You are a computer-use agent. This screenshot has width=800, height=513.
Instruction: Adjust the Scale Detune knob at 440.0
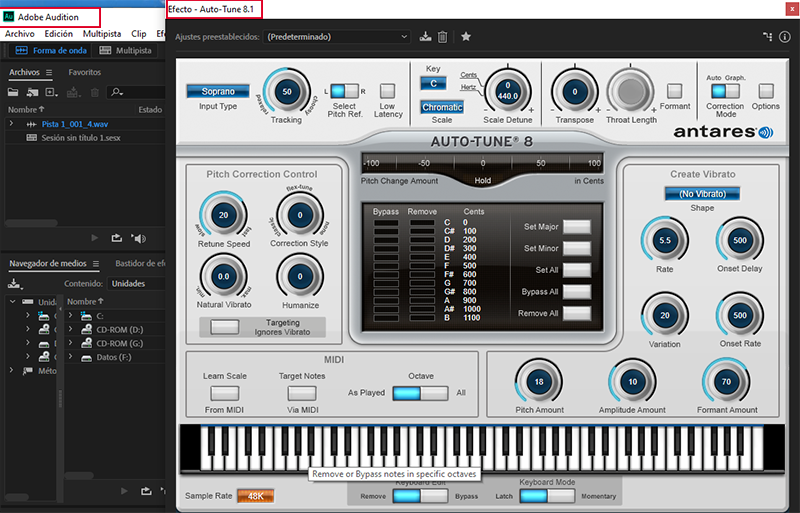point(508,91)
